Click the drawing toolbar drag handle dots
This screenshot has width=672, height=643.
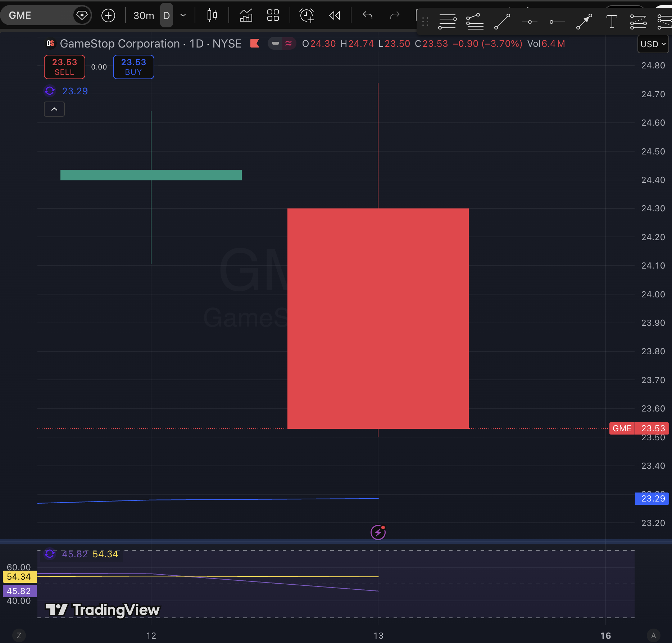click(425, 22)
